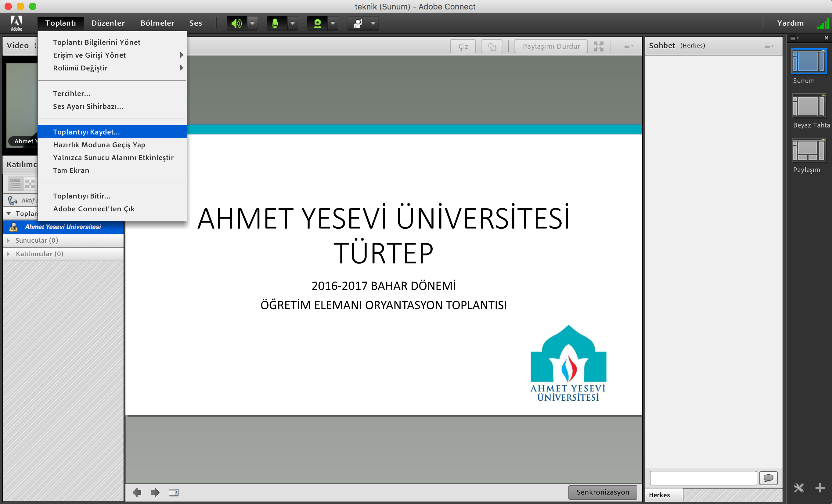Toggle the presentation sidebar icon

pyautogui.click(x=174, y=492)
